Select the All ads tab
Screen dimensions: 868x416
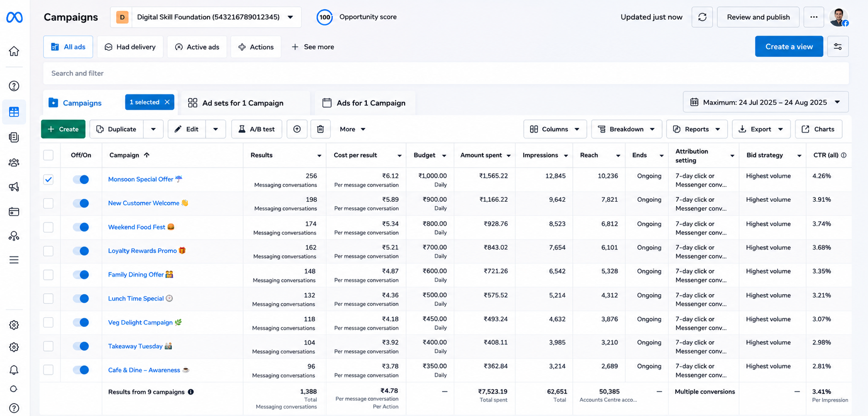(x=68, y=47)
